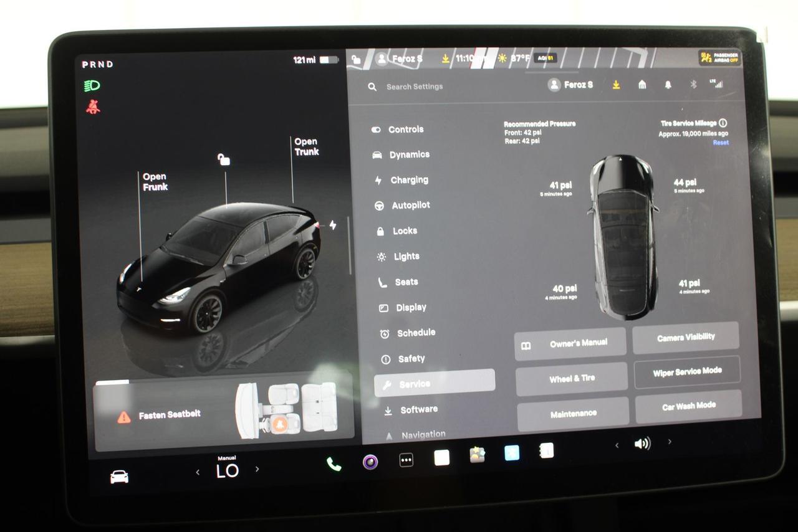798x532 pixels.
Task: Open the blue Bluetooth-style dock app
Action: click(512, 453)
